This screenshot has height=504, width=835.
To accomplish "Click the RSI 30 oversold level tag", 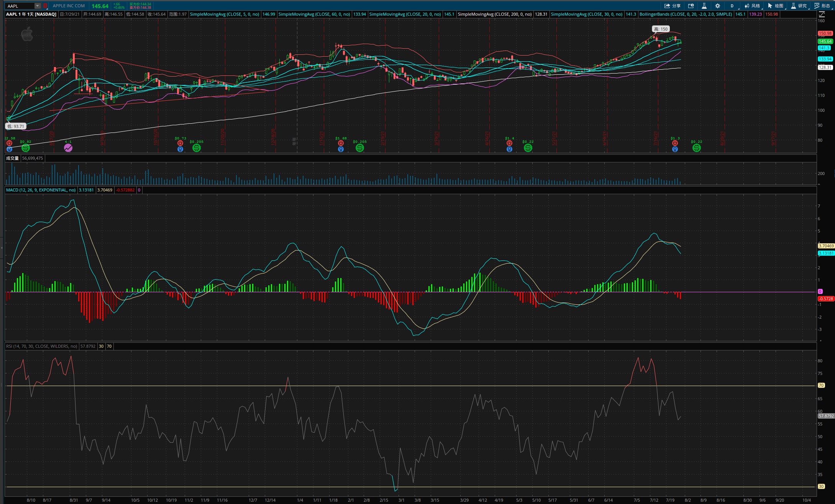I will (821, 486).
